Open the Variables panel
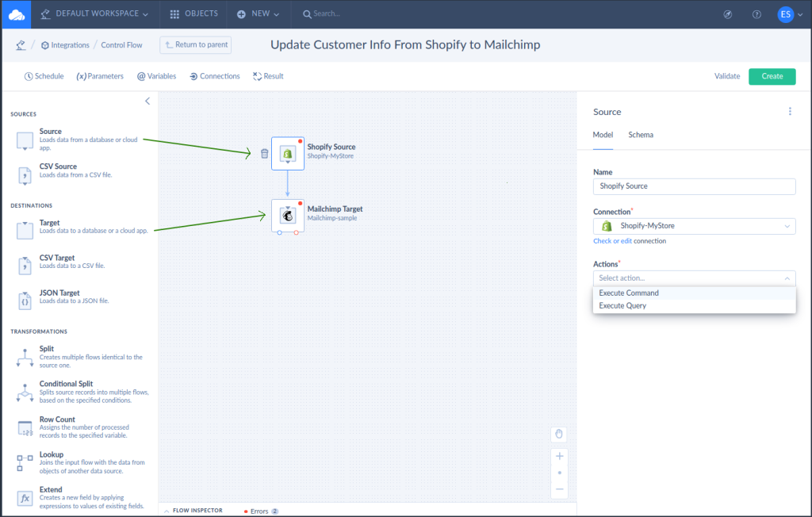Viewport: 812px width, 517px height. [156, 76]
